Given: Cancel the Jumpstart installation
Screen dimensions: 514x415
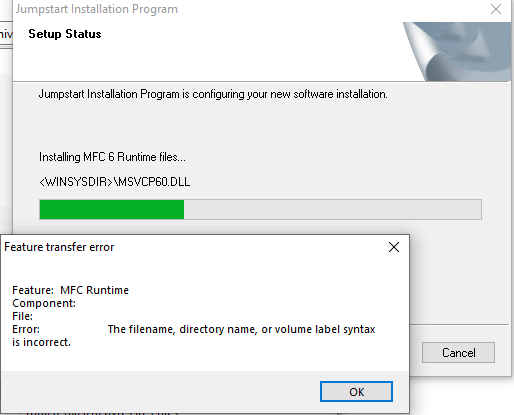Looking at the screenshot, I should click(x=458, y=353).
